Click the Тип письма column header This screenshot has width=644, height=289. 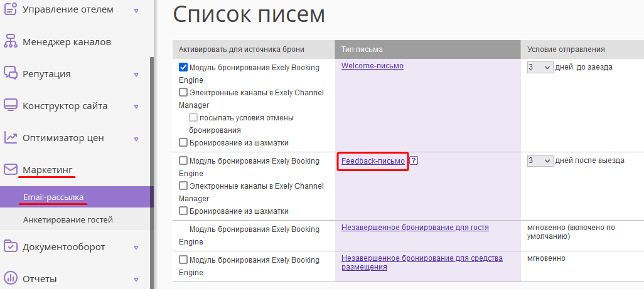[x=428, y=50]
